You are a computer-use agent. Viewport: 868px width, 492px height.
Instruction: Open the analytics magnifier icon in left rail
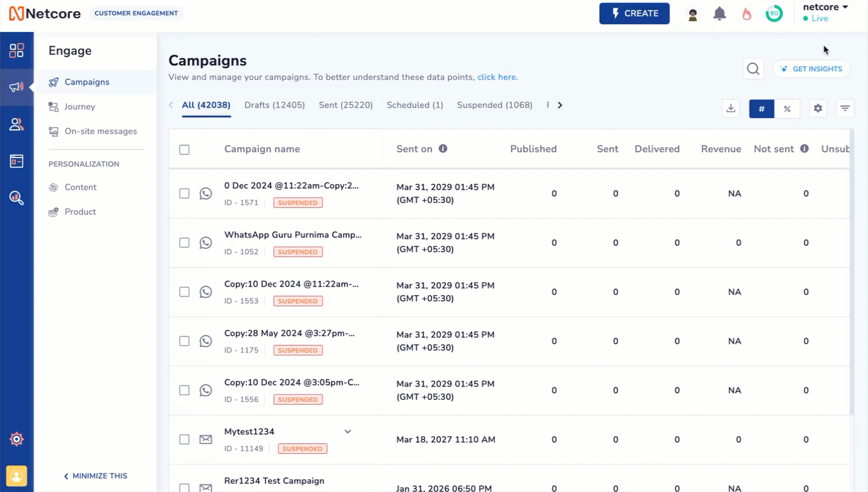coord(17,198)
